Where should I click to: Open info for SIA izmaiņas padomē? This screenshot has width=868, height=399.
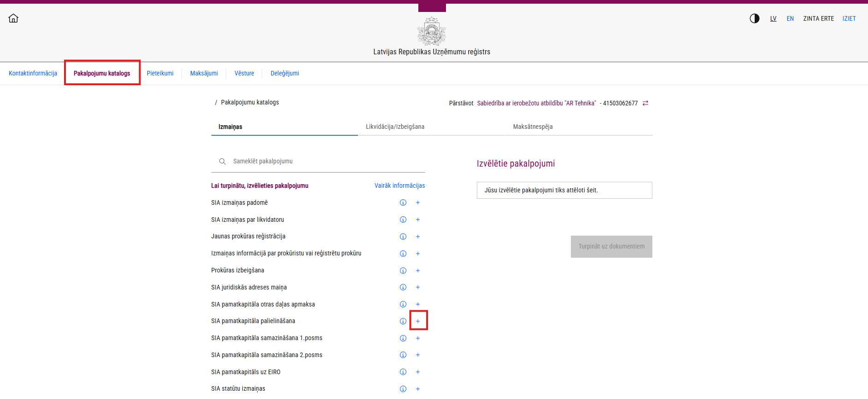point(403,203)
